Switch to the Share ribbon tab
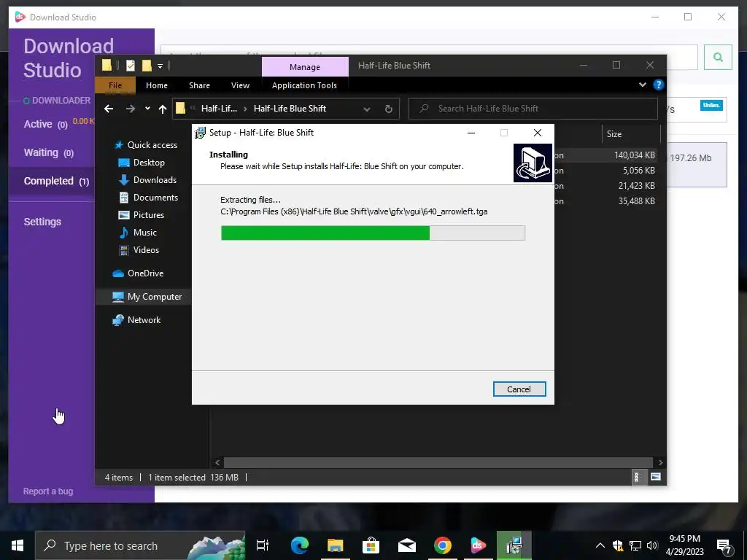The image size is (747, 560). (199, 85)
